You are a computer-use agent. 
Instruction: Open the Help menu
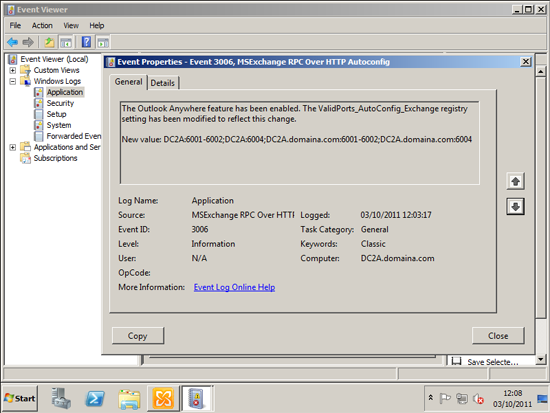[x=96, y=26]
